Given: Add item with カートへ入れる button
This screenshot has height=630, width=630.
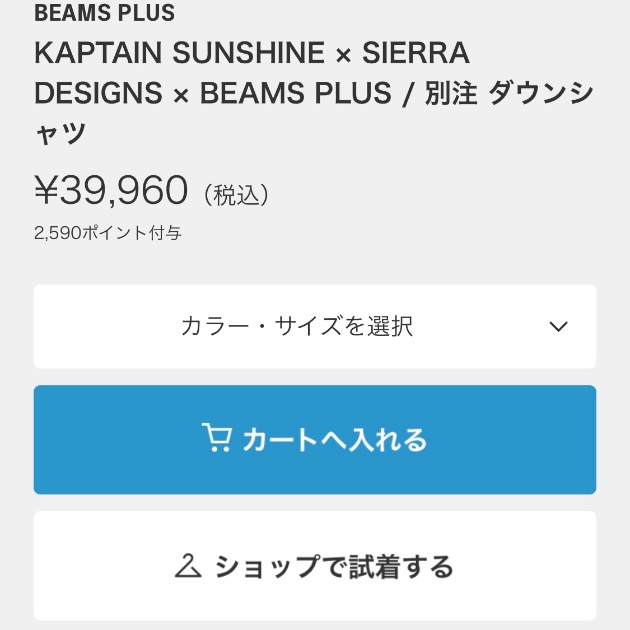Looking at the screenshot, I should 315,440.
